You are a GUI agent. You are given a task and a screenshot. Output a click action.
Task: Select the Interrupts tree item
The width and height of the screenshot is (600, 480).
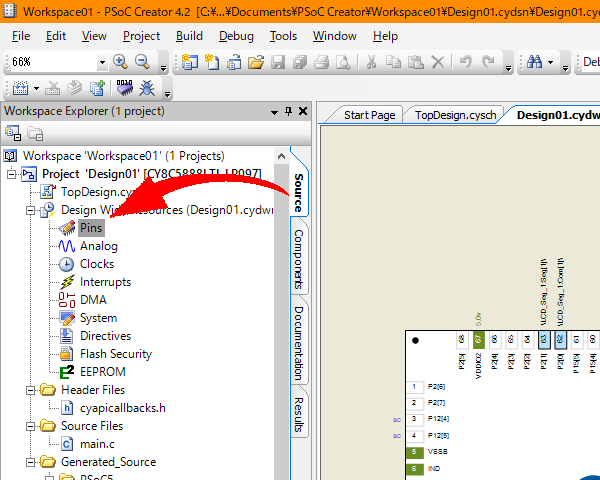coord(105,282)
